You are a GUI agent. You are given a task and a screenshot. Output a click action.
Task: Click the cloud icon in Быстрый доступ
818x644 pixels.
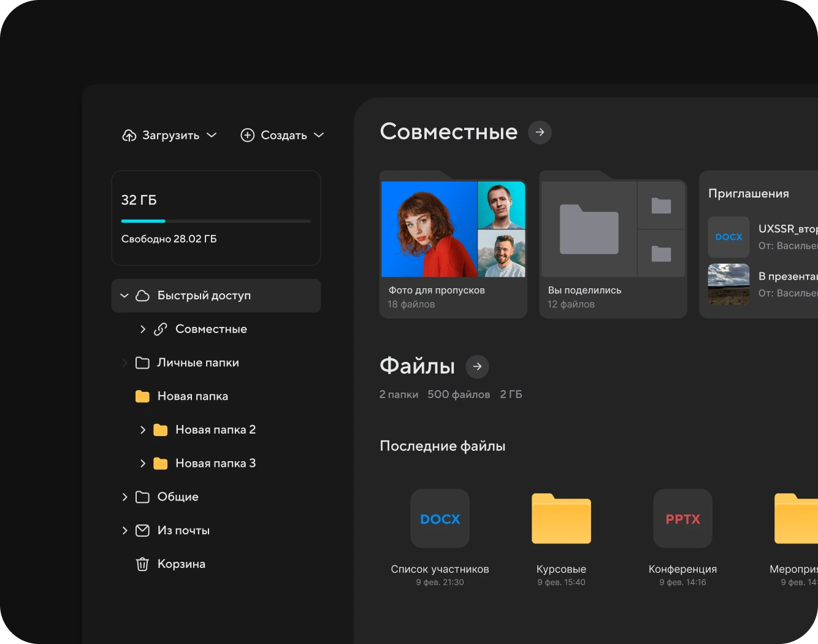(x=142, y=295)
